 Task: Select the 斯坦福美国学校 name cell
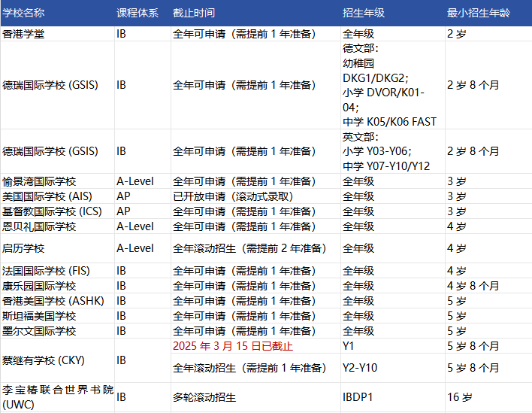tap(57, 316)
